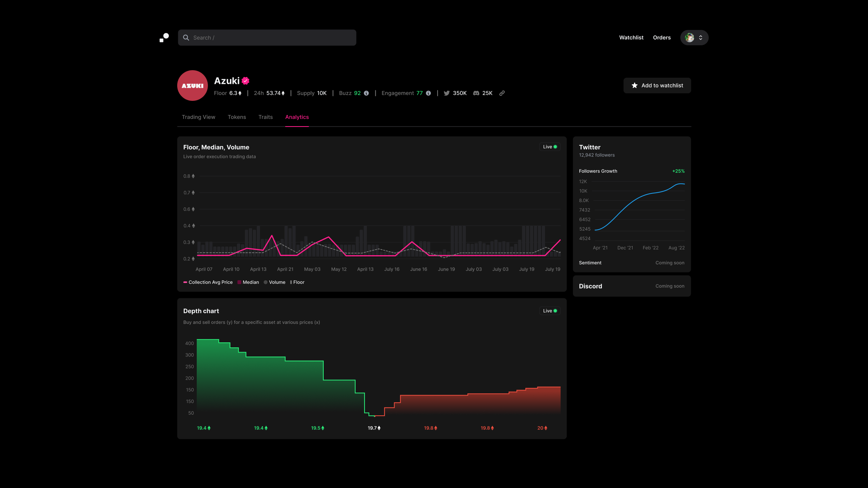The width and height of the screenshot is (868, 488).
Task: Click the 350K Twitter followers count
Action: (460, 93)
